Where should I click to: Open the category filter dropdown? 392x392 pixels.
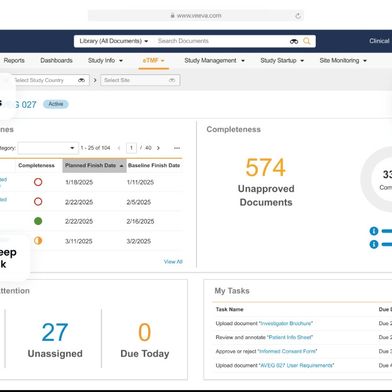(x=48, y=148)
